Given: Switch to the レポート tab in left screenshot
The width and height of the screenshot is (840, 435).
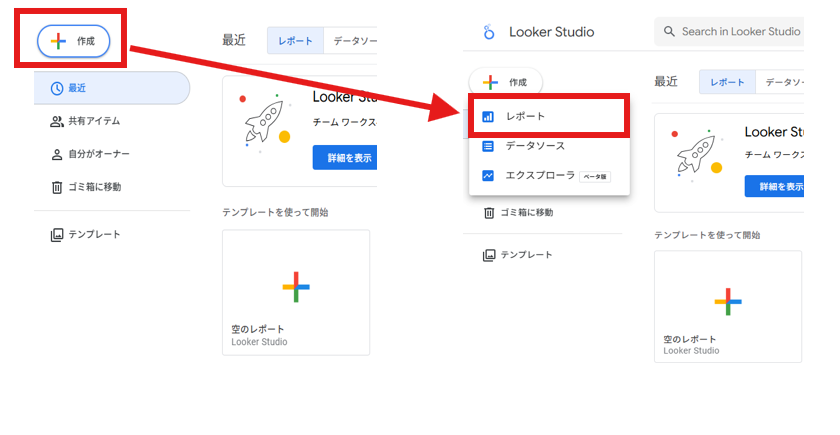Looking at the screenshot, I should click(x=295, y=41).
